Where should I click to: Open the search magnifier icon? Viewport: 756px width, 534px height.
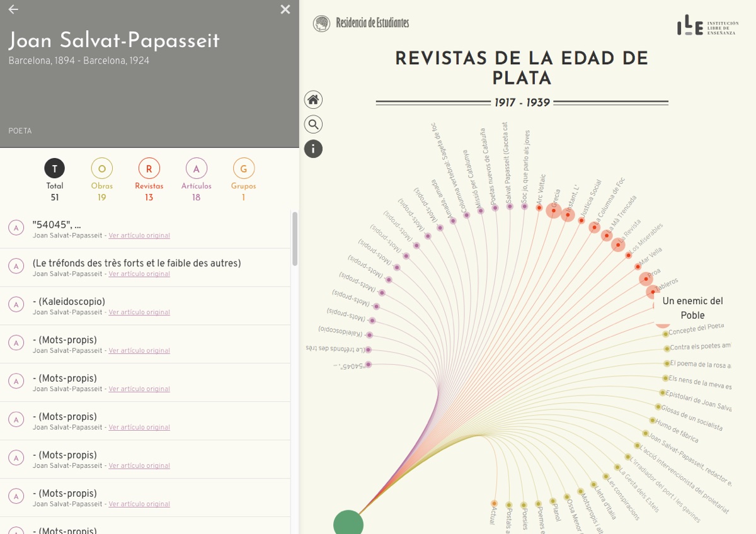(313, 124)
